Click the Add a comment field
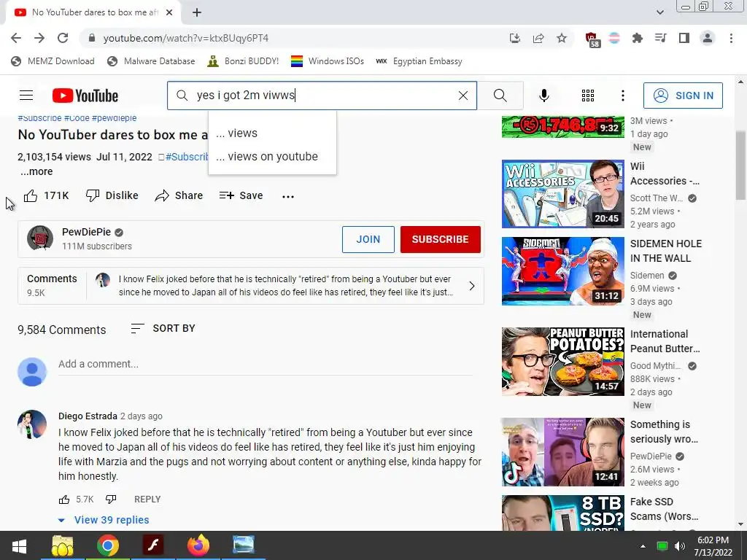Viewport: 747px width, 560px height. point(266,365)
